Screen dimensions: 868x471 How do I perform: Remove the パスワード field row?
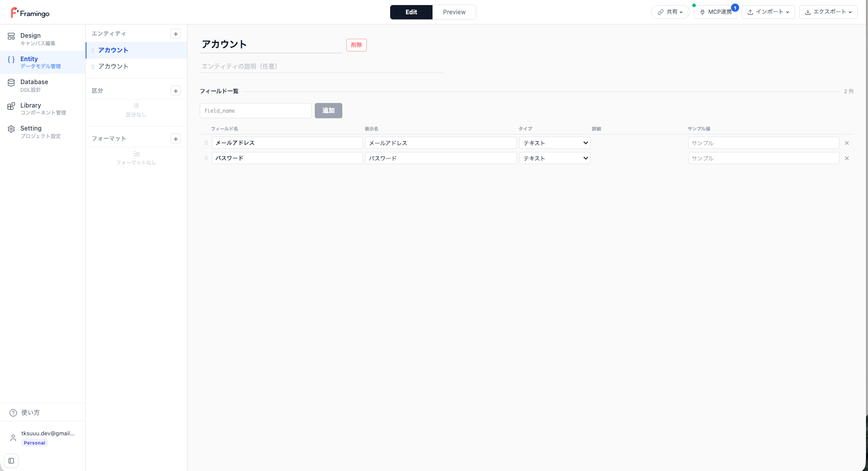(847, 159)
